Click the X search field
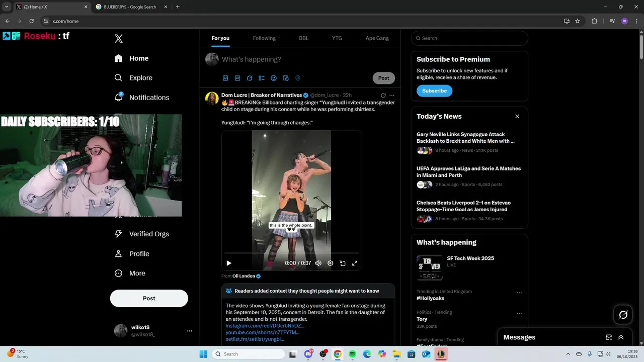Image resolution: width=644 pixels, height=362 pixels. coord(469,38)
